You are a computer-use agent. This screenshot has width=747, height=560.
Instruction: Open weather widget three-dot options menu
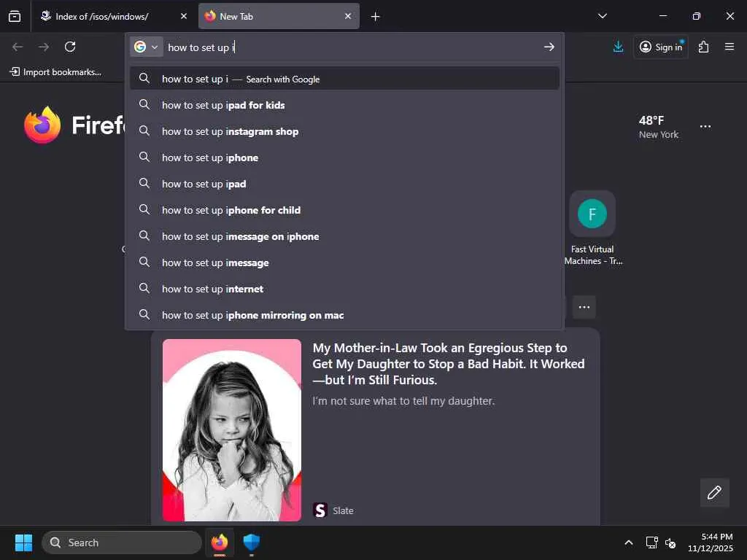705,127
